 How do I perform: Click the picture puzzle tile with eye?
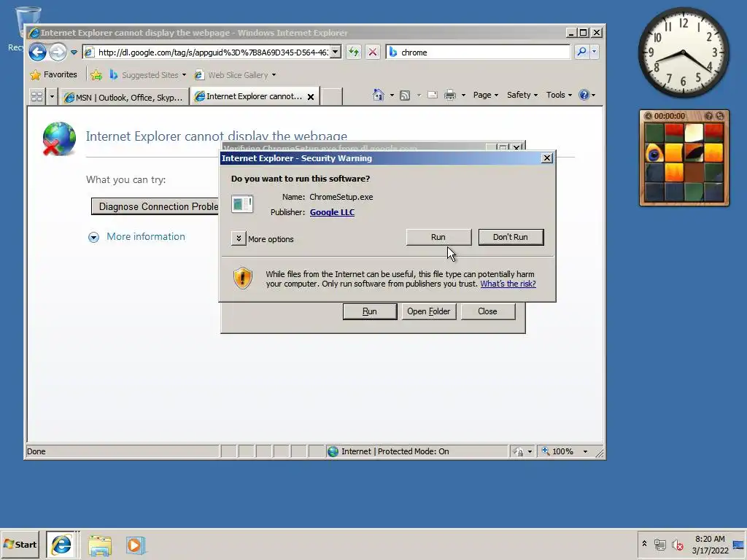pos(654,153)
